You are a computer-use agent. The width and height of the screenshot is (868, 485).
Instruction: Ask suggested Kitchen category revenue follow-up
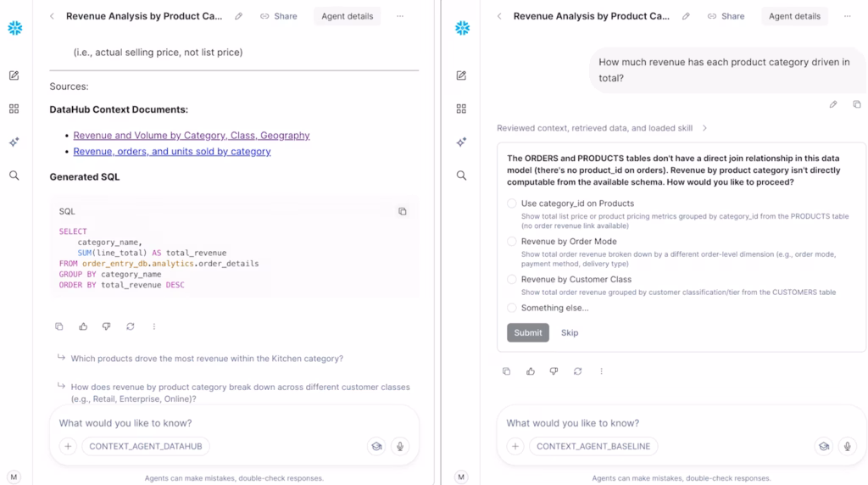click(207, 358)
